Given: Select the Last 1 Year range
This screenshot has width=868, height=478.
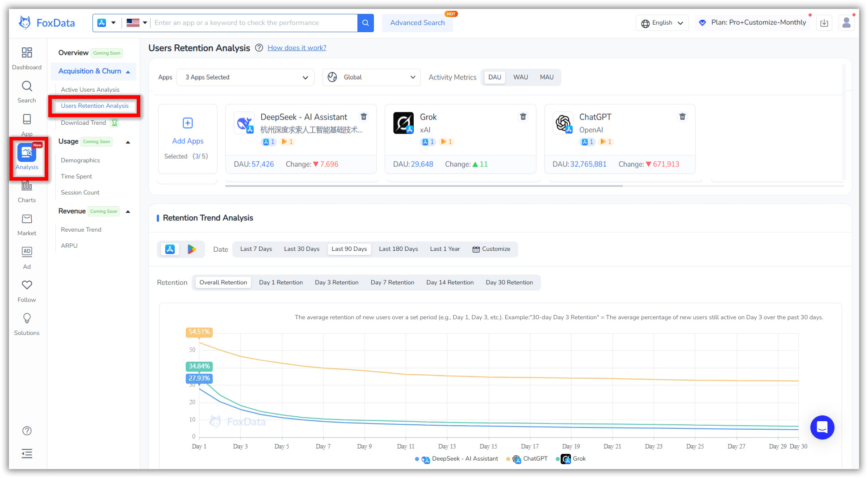Looking at the screenshot, I should [x=445, y=249].
